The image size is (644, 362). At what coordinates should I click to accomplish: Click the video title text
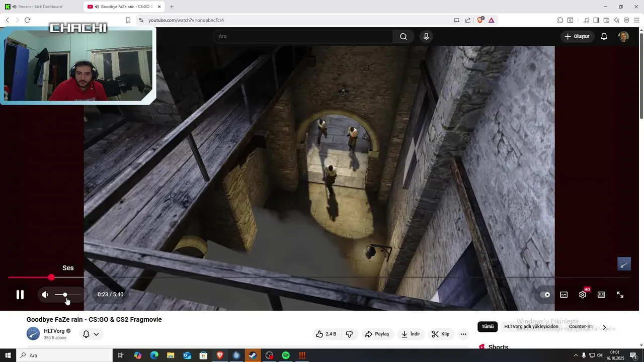[94, 319]
